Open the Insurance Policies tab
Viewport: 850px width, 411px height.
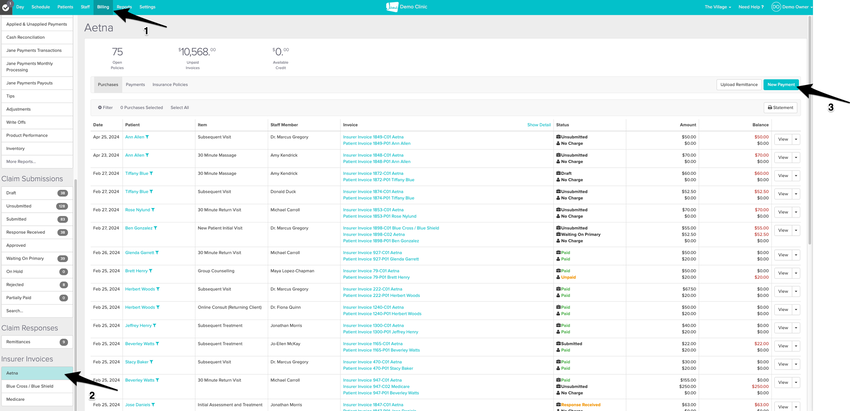tap(170, 85)
